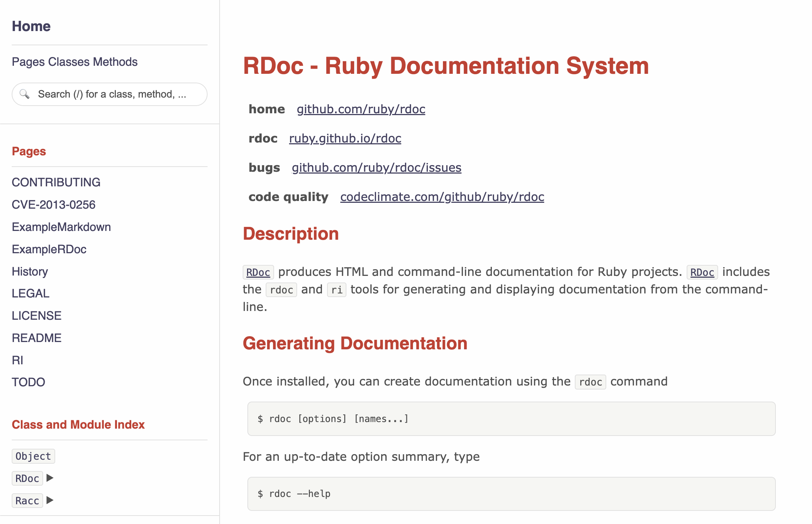This screenshot has height=524, width=812.
Task: Open the RI page
Action: (x=18, y=360)
